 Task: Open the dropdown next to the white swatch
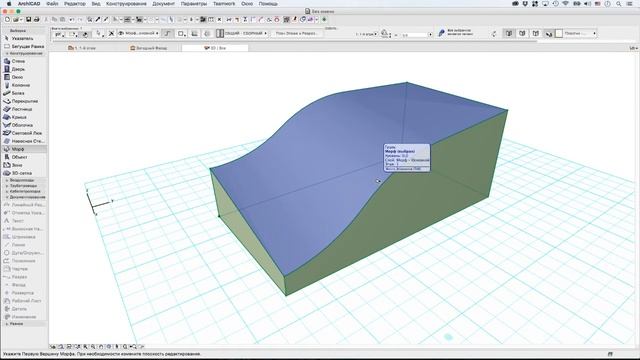point(580,33)
